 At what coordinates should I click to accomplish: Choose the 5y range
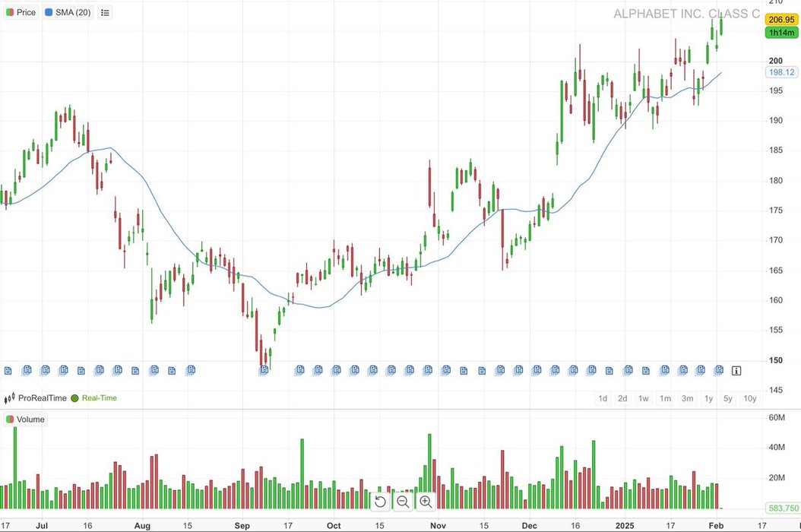(728, 398)
